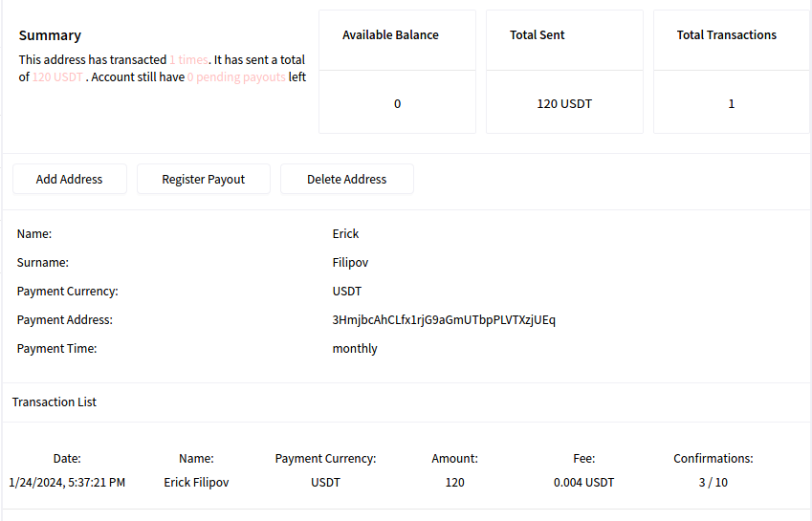
Task: Click the 120 USDT total sent value
Action: tap(564, 103)
